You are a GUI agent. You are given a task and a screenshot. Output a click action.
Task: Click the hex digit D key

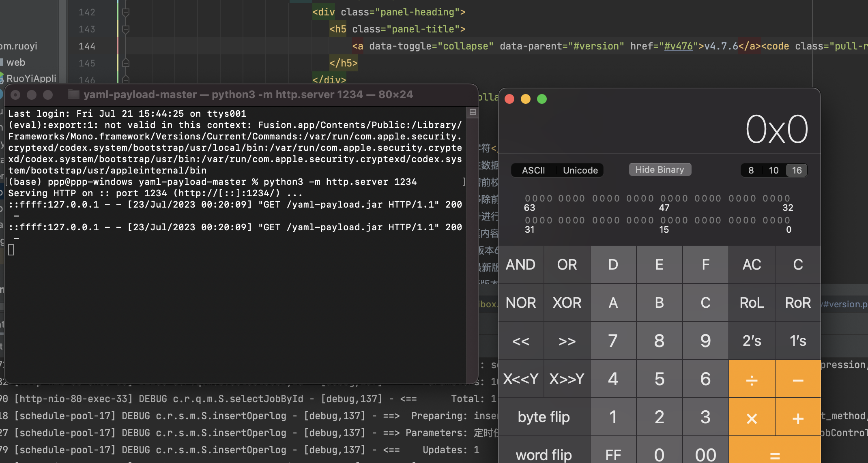[x=613, y=265]
